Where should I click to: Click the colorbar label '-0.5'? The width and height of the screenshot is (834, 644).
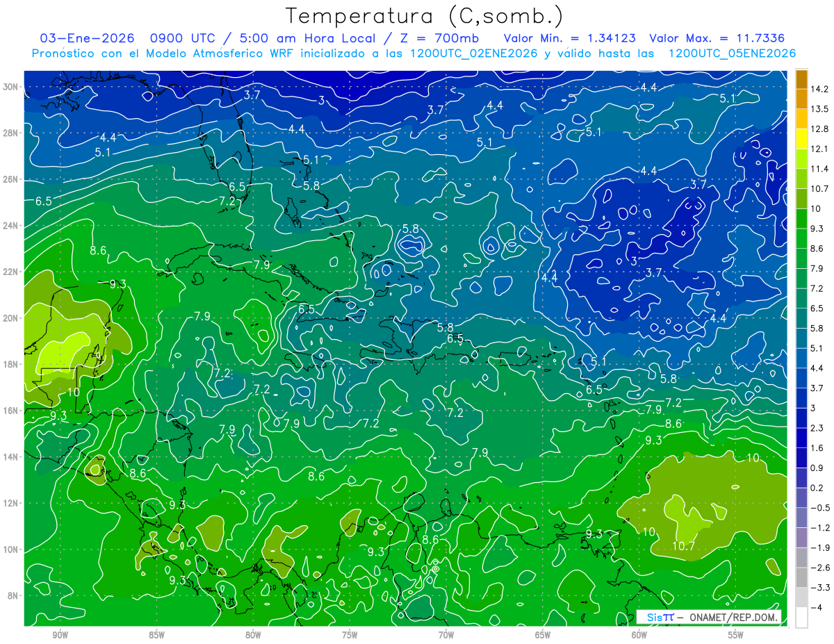[819, 508]
